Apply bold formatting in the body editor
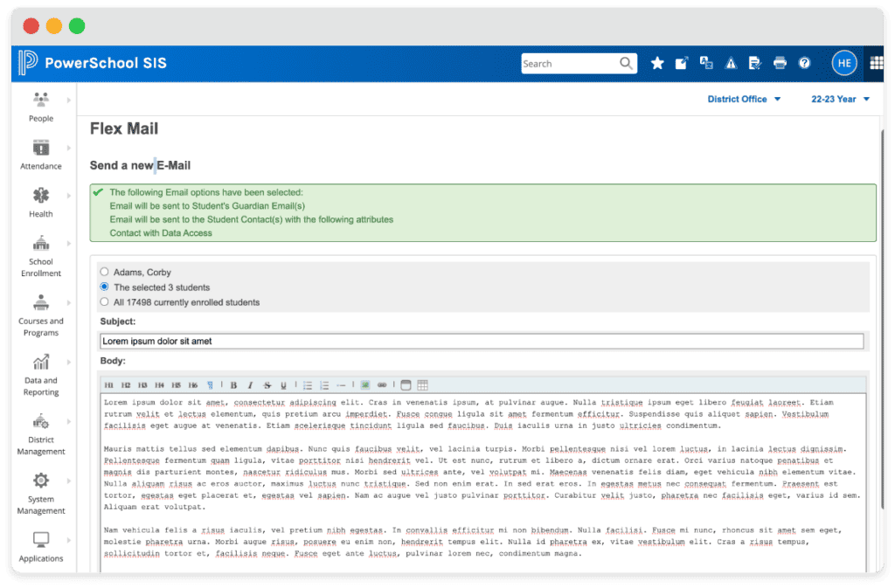The height and width of the screenshot is (588, 895). [233, 384]
